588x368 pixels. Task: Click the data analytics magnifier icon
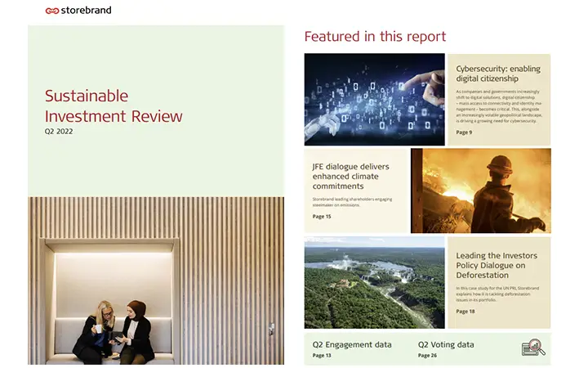pos(533,348)
